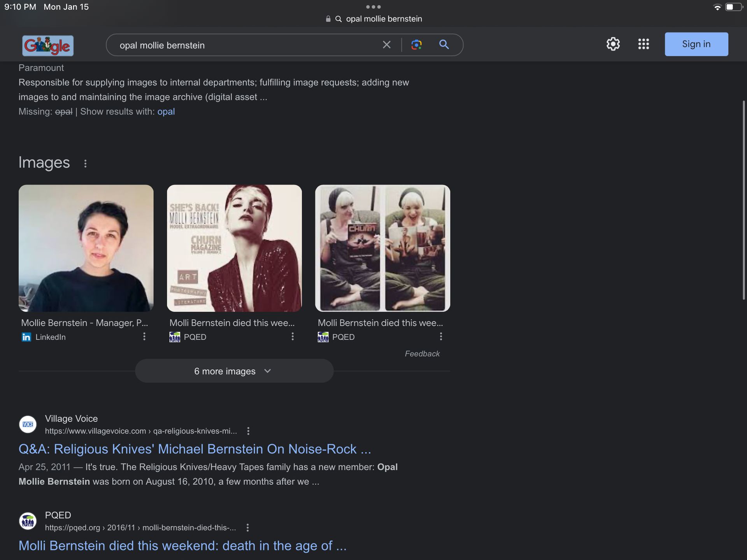Image resolution: width=747 pixels, height=560 pixels.
Task: Click the Feedback link under images
Action: tap(422, 353)
